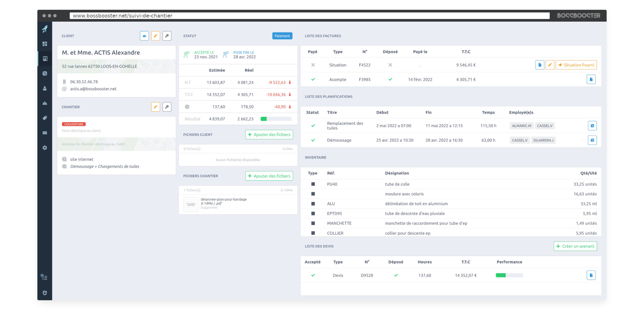This screenshot has height=310, width=644.
Task: Click the client email actis.a@bossbooster.net
Action: [93, 89]
